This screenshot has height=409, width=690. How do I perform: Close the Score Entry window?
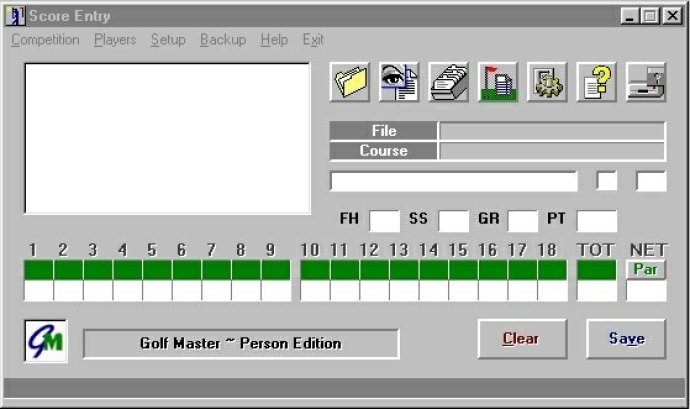pos(672,16)
